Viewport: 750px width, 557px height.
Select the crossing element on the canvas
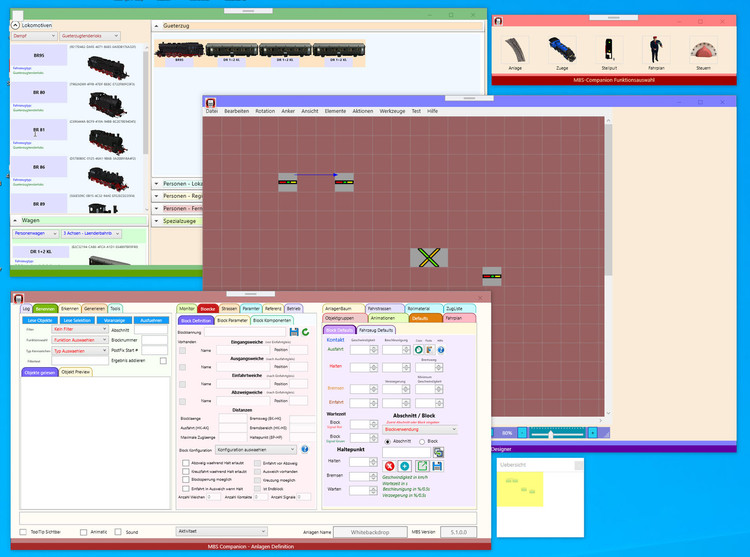(x=428, y=257)
